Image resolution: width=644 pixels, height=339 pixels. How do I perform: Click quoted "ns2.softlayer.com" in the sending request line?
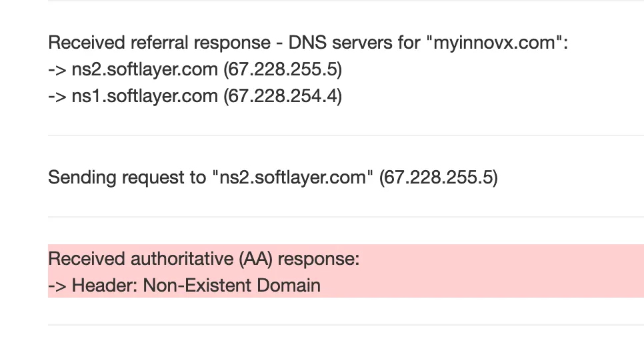click(292, 178)
